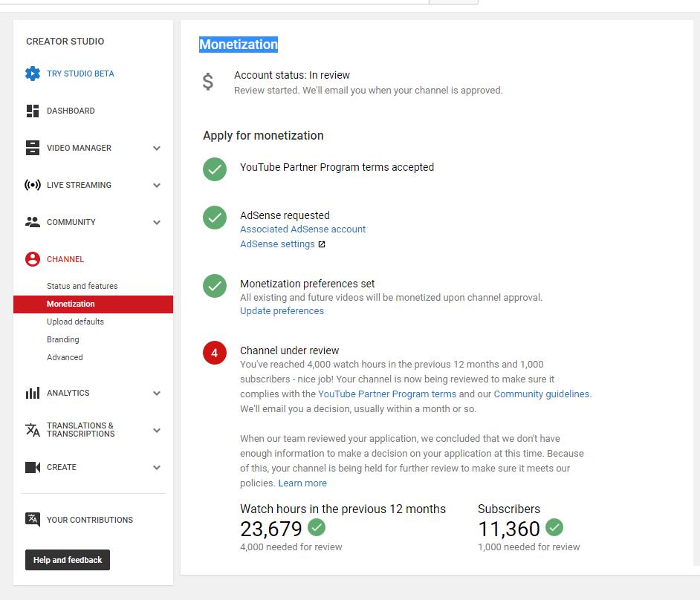
Task: Click the Translations & Transcriptions icon
Action: tap(33, 430)
